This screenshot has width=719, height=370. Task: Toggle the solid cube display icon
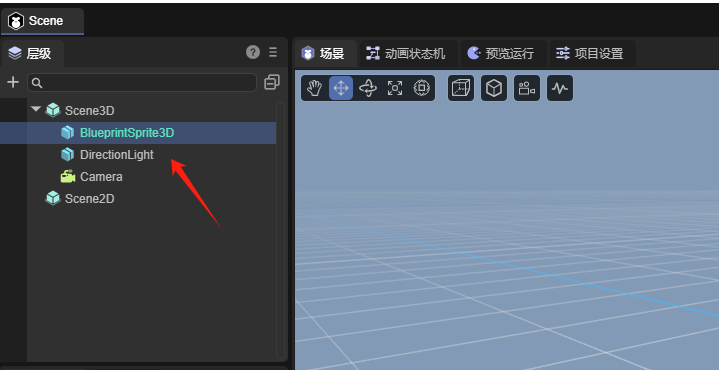click(x=494, y=88)
